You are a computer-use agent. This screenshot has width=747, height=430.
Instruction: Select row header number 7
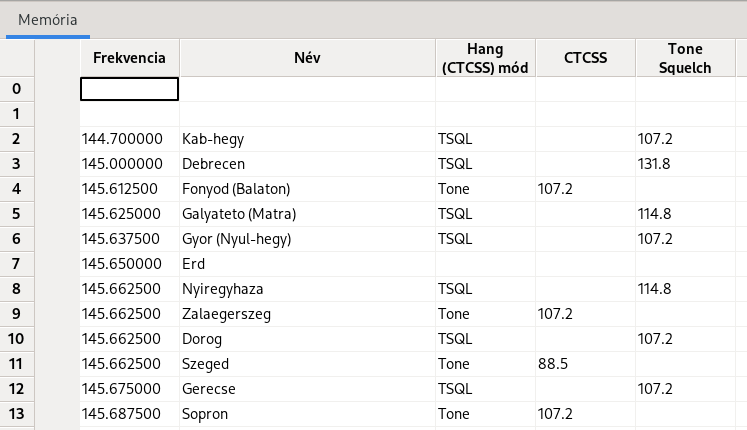[16, 264]
